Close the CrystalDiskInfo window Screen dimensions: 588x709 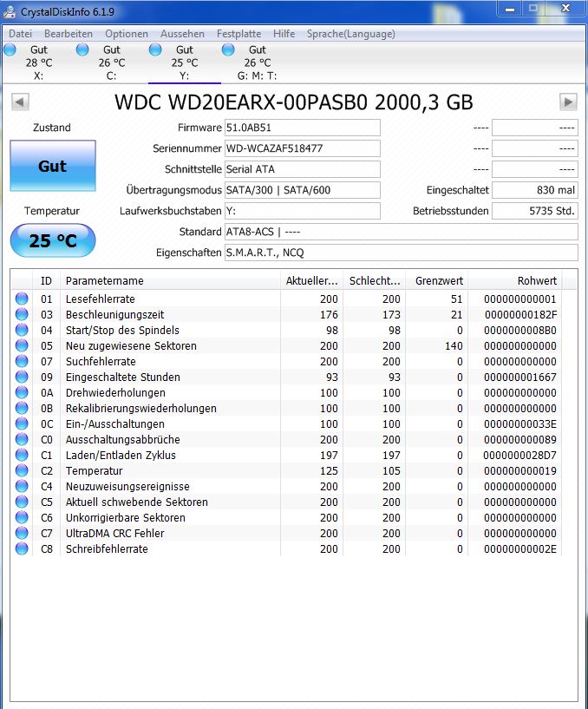(x=565, y=9)
